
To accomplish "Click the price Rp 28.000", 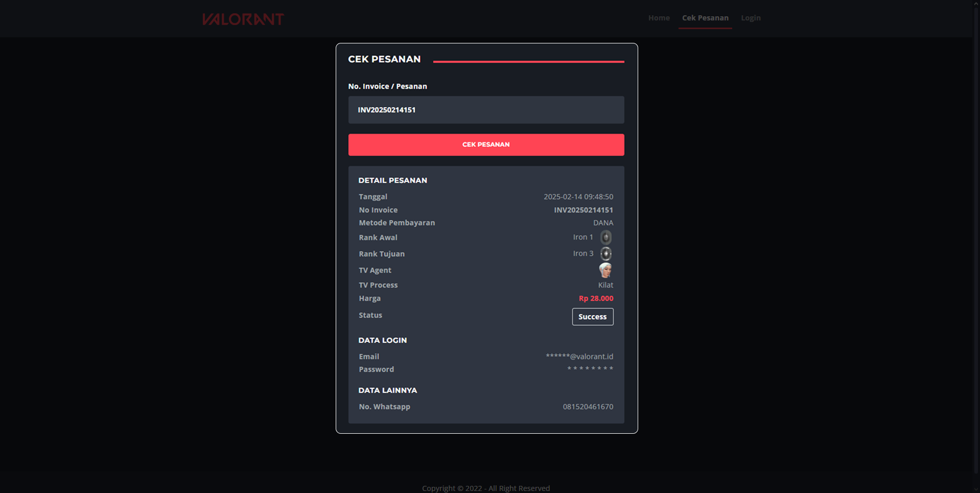I will point(596,298).
